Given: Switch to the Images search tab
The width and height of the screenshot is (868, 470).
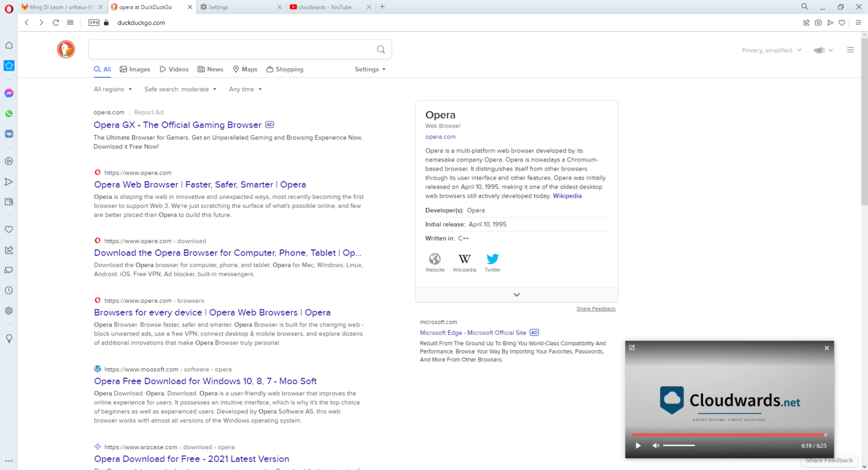Looking at the screenshot, I should click(x=135, y=69).
